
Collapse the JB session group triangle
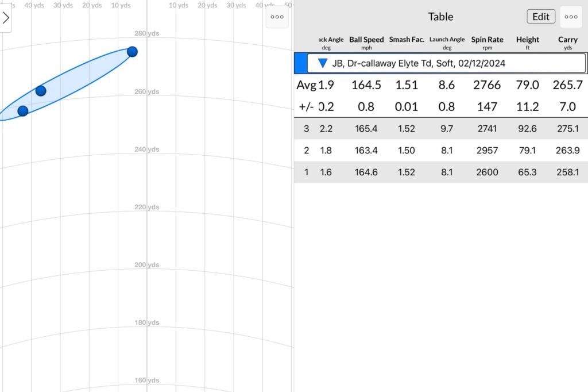click(323, 63)
